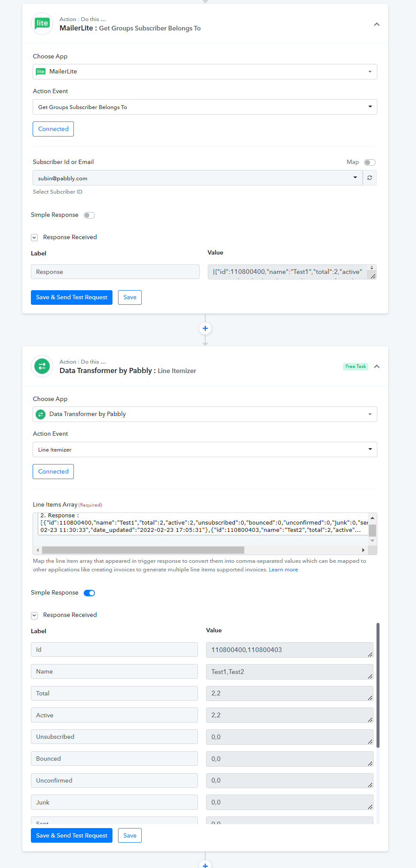Refresh the Subscriber Id or Email list
This screenshot has height=868, width=416.
tap(370, 178)
